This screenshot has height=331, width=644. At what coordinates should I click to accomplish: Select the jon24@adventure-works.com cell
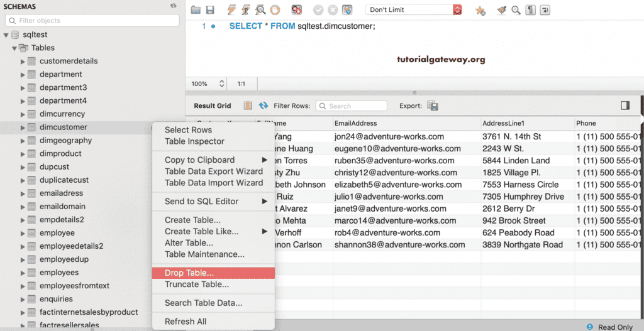point(407,136)
